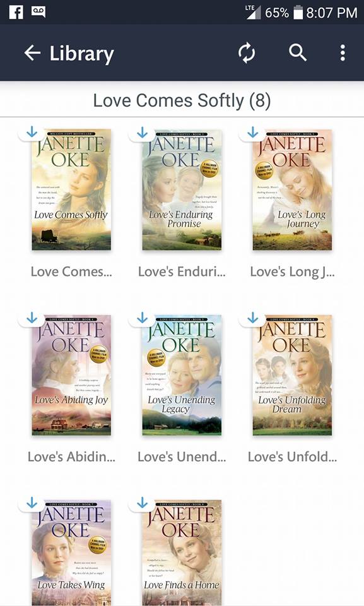This screenshot has width=364, height=606.
Task: Open the three-dot overflow menu
Action: [x=343, y=53]
